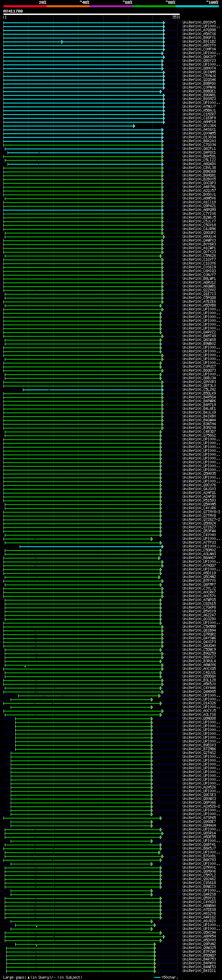Select the UniRef100_Q4YSW6 label
The height and width of the screenshot is (980, 222).
pyautogui.click(x=199, y=638)
